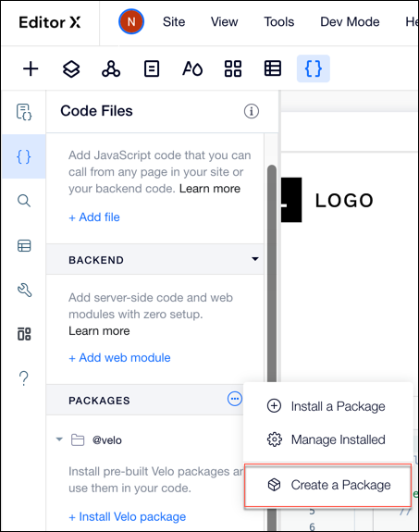Open the Masters connected-nodes icon

pos(111,68)
